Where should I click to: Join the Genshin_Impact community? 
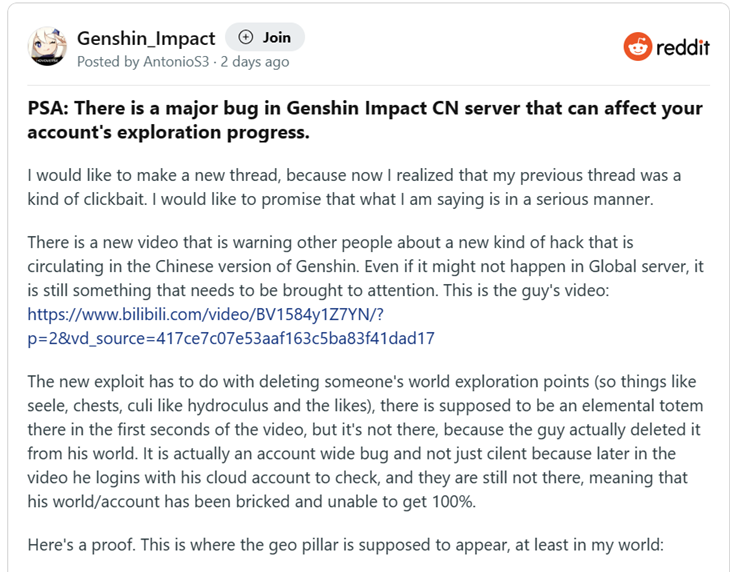265,37
